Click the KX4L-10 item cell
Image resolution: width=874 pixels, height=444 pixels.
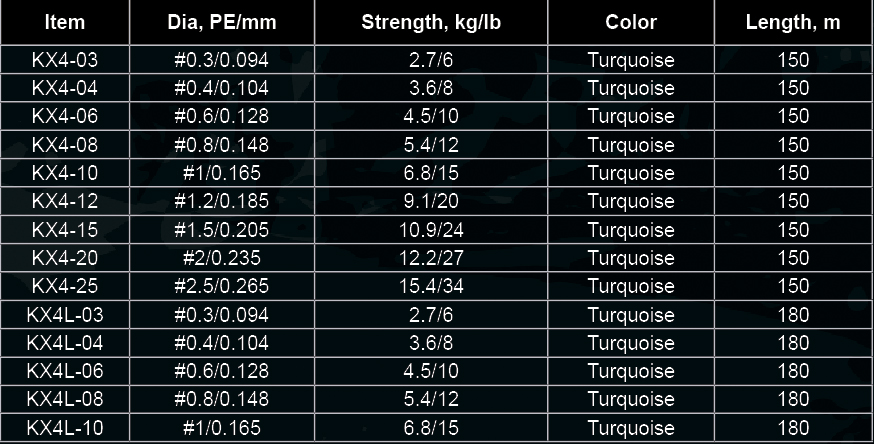(65, 428)
